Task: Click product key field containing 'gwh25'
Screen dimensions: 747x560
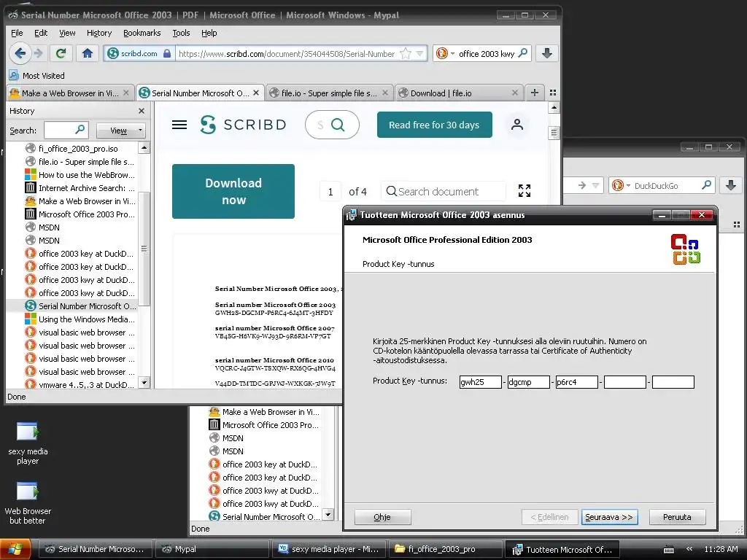Action: tap(480, 382)
